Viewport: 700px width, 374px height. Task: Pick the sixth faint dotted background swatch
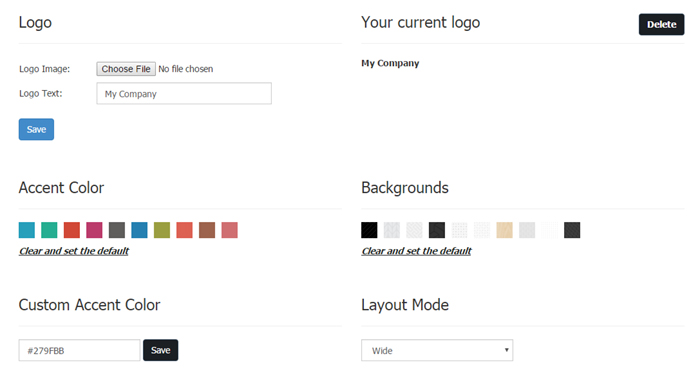click(x=482, y=230)
